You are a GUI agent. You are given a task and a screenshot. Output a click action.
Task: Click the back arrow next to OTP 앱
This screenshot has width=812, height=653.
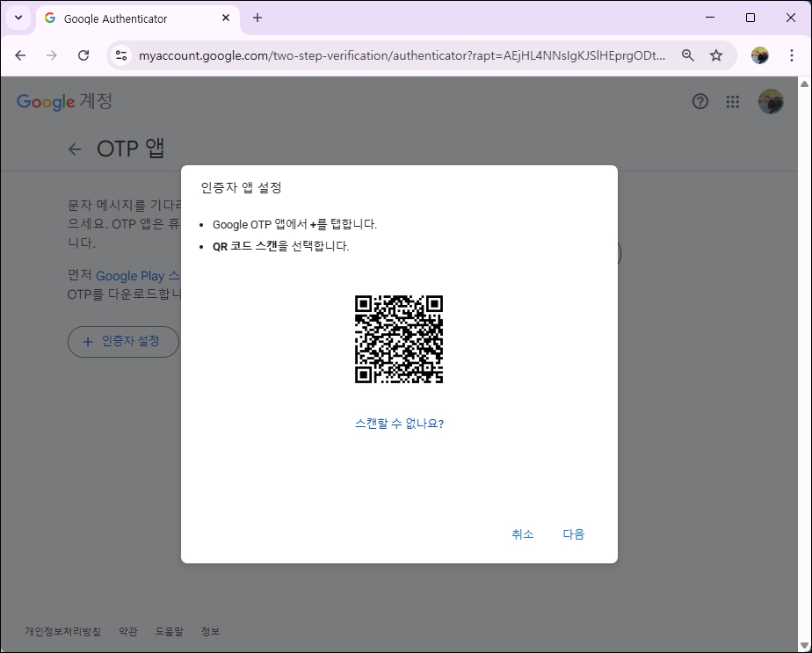[75, 149]
